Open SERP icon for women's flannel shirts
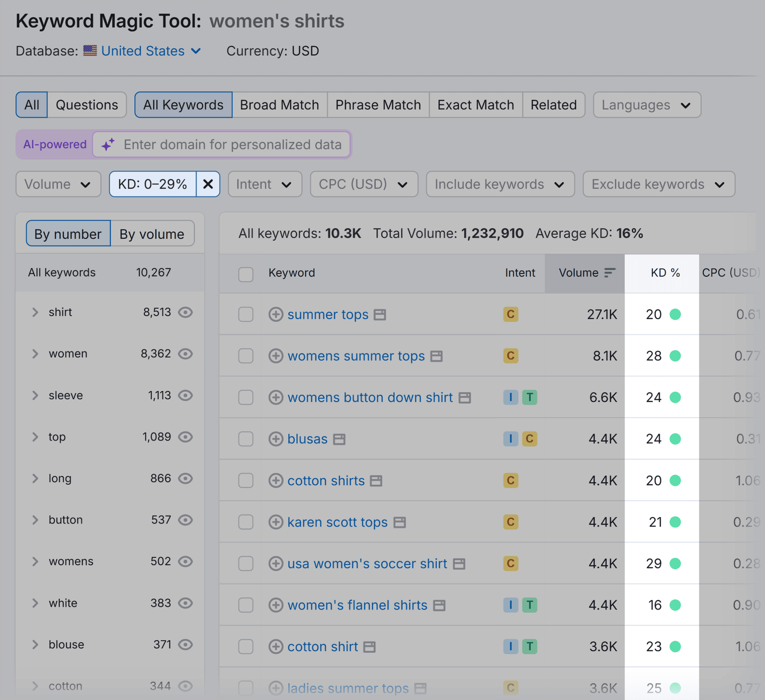 click(439, 606)
